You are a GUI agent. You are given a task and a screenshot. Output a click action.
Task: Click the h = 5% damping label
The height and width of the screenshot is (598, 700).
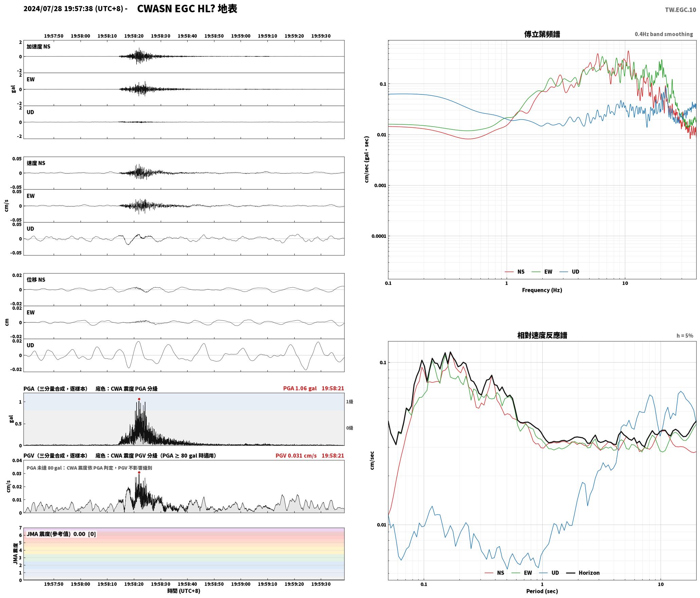tap(685, 335)
